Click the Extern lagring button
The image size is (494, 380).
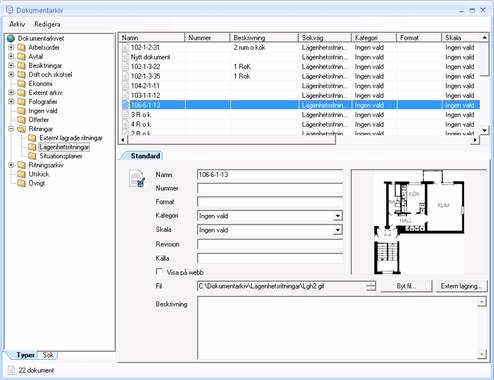[461, 286]
